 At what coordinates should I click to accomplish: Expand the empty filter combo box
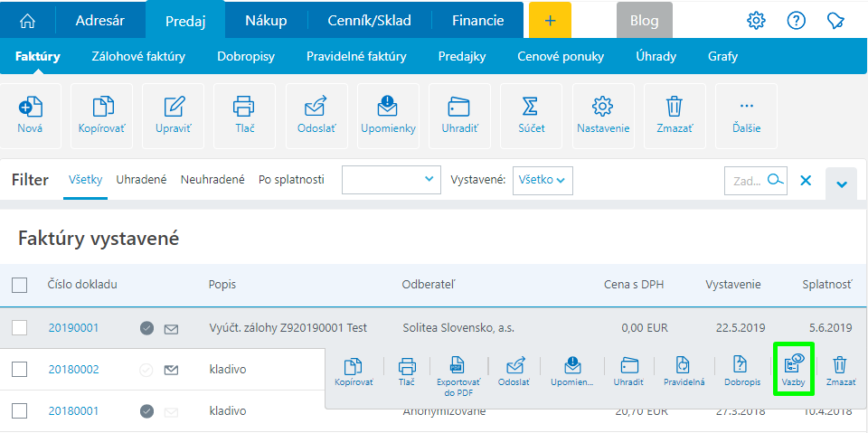(x=391, y=180)
